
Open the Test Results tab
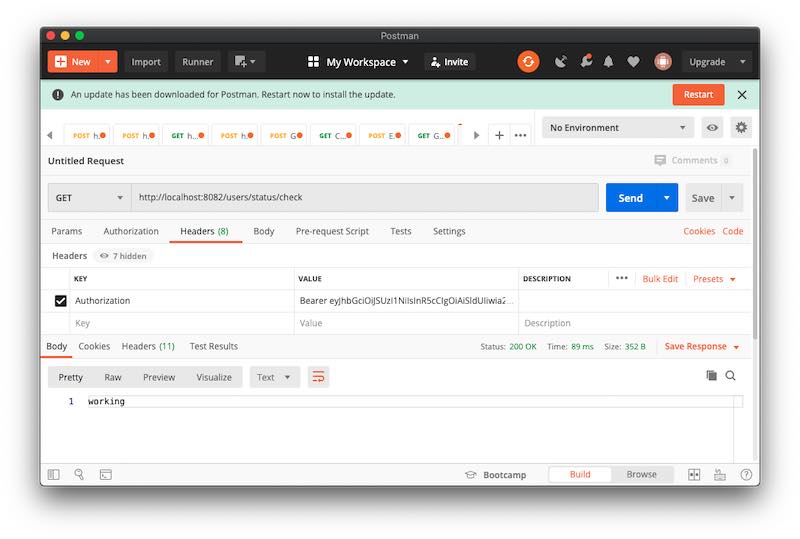point(214,346)
